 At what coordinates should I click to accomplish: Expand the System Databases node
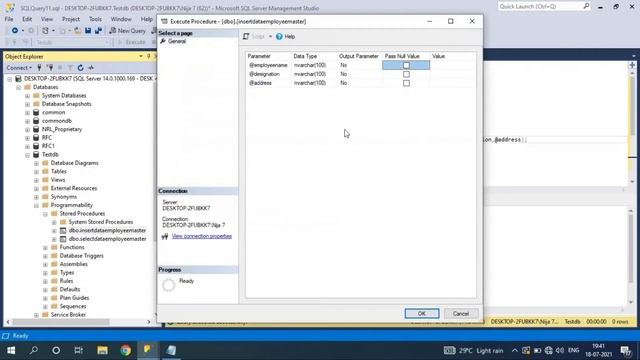(27, 96)
